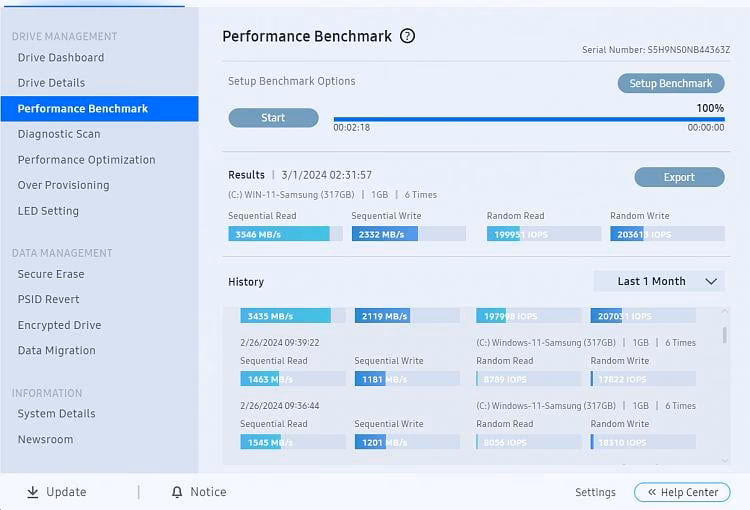Select Secure Erase option

51,274
